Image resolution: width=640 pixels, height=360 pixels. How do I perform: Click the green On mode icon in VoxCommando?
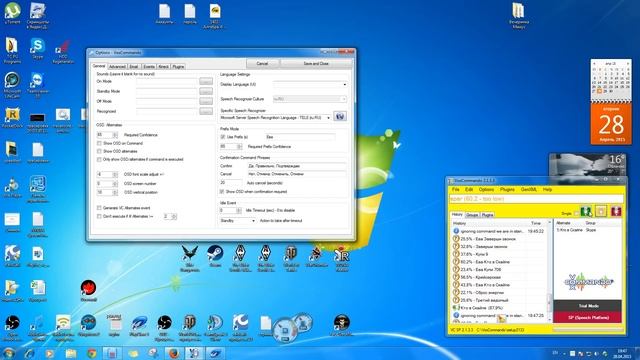pos(586,211)
